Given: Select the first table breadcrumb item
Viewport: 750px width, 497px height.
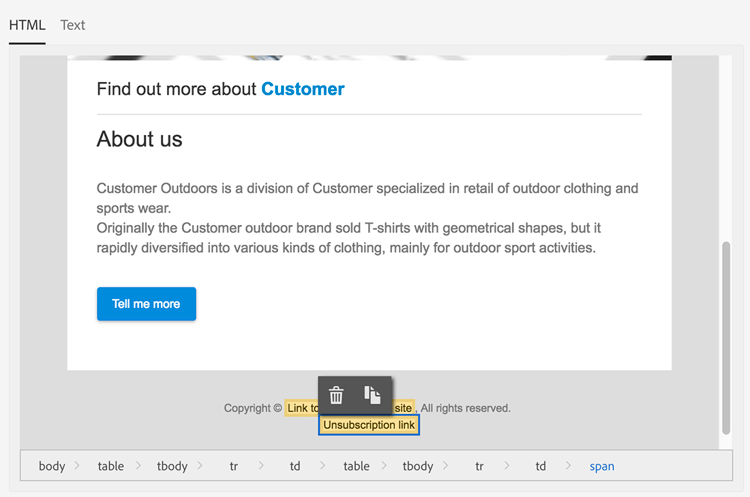Looking at the screenshot, I should pyautogui.click(x=111, y=466).
